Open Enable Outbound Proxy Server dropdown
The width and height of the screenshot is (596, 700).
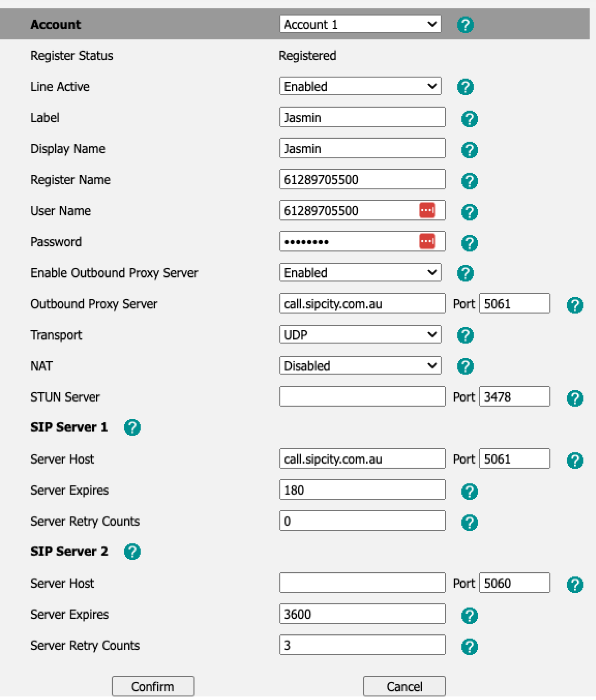[360, 273]
